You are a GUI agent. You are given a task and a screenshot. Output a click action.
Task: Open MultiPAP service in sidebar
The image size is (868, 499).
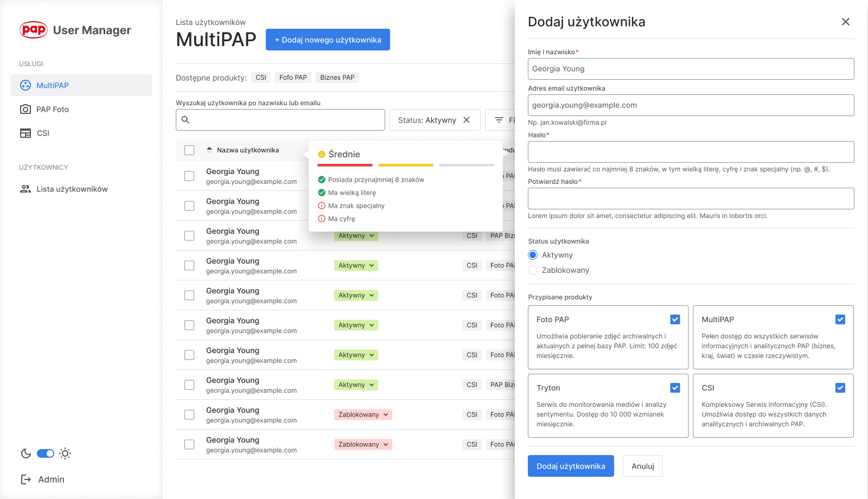click(x=81, y=85)
